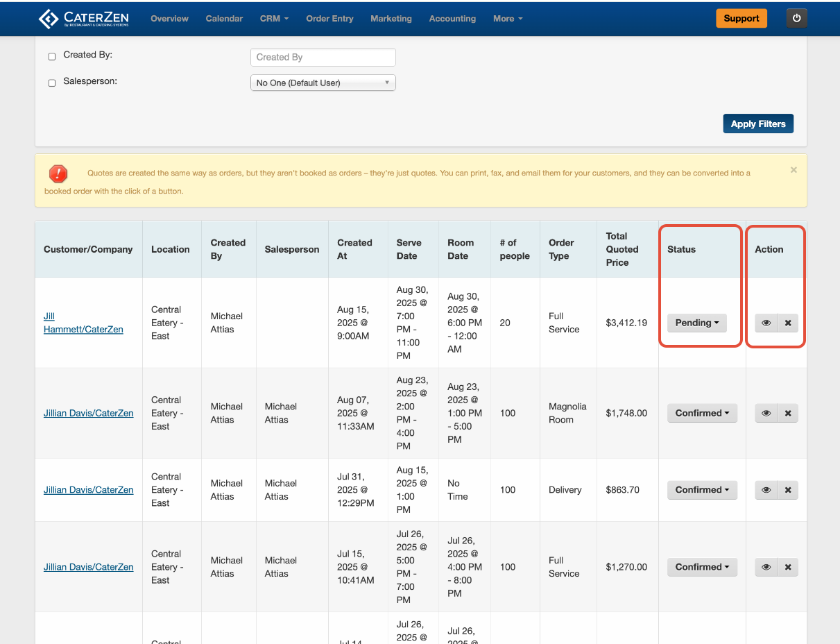The image size is (840, 644).
Task: Click the red alert icon in banner
Action: (x=58, y=173)
